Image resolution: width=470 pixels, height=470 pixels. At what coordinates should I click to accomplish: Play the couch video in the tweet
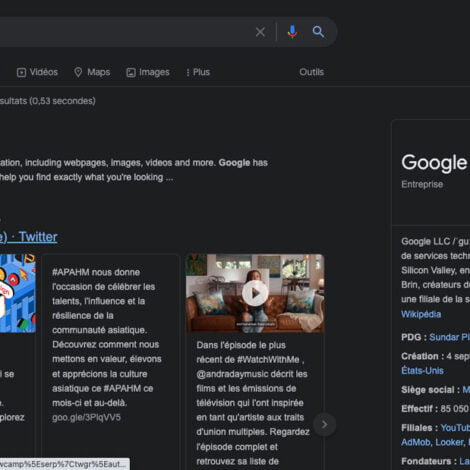(255, 293)
